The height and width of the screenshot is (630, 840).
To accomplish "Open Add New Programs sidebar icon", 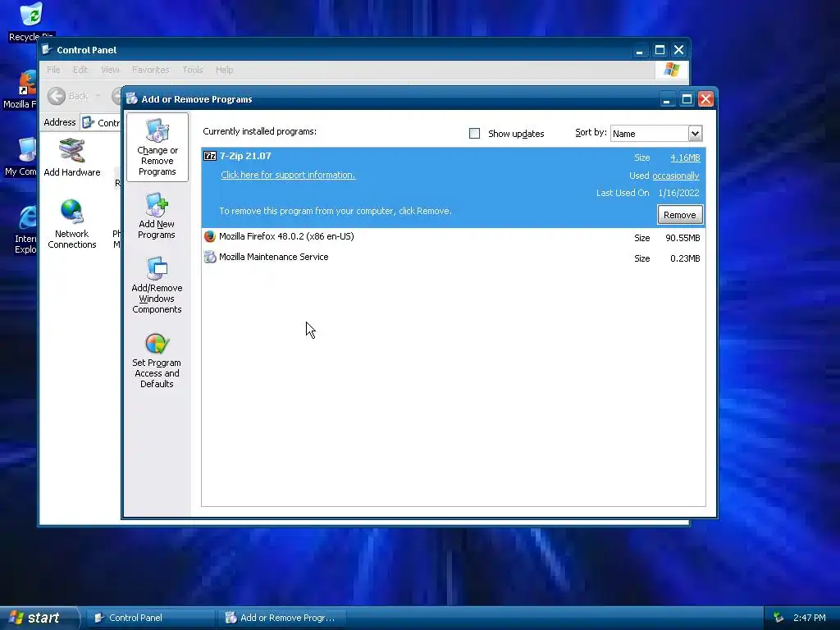I will 157,216.
